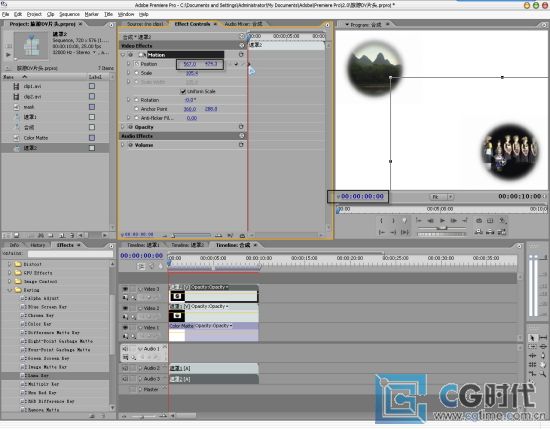The image size is (550, 429).
Task: Collapse the Keying effects folder
Action: pyautogui.click(x=9, y=290)
